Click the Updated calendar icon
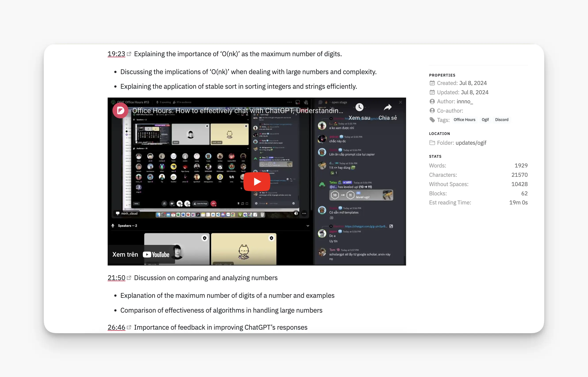588x377 pixels. pyautogui.click(x=432, y=92)
